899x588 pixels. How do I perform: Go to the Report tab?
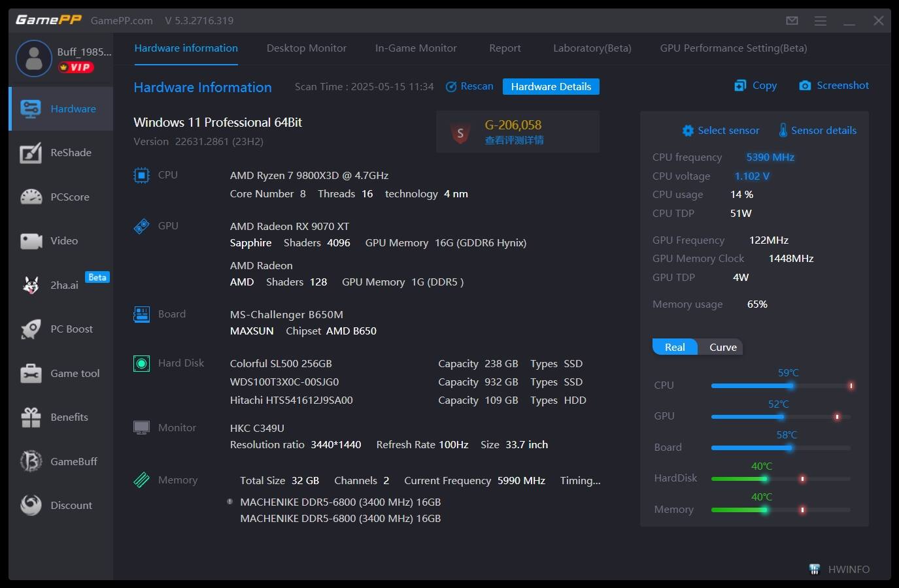coord(505,48)
